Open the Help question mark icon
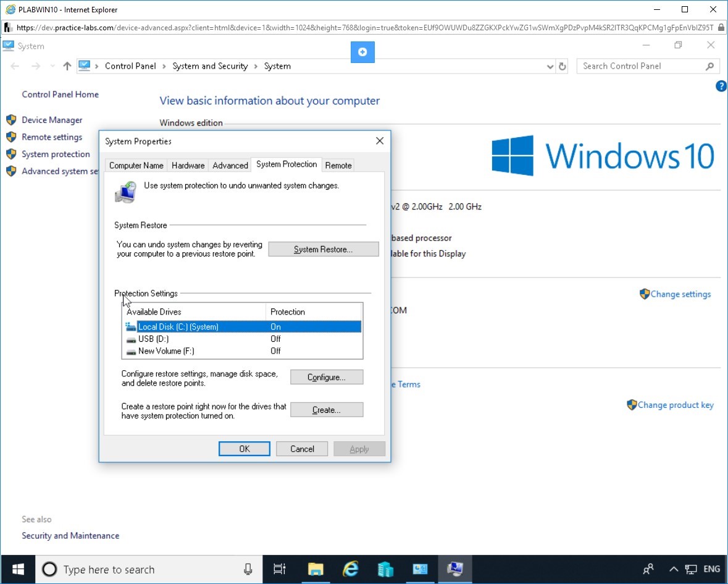This screenshot has width=728, height=584. pos(721,86)
